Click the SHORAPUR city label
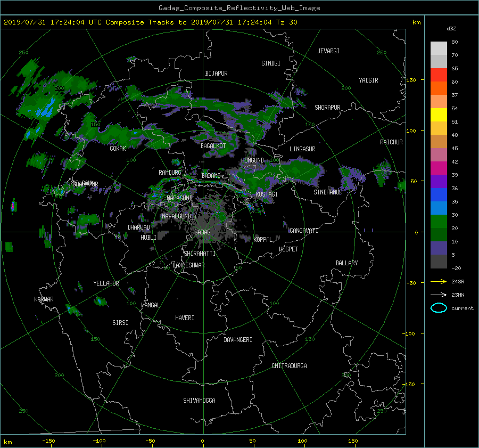This screenshot has width=479, height=448. click(327, 108)
